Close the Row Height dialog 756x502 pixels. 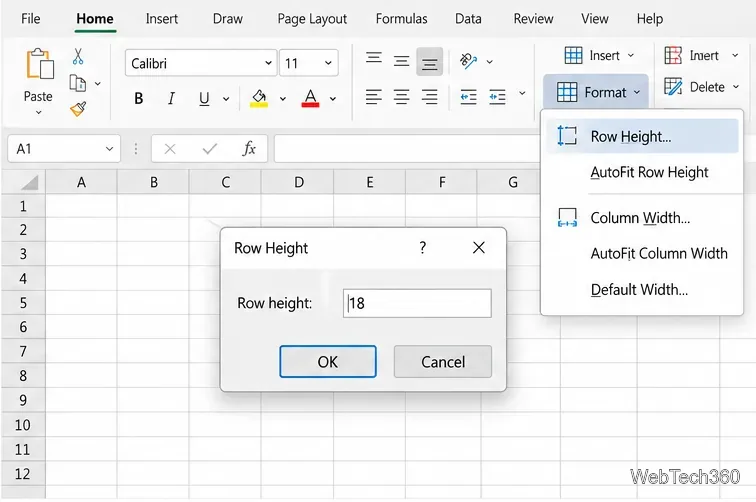click(x=479, y=247)
